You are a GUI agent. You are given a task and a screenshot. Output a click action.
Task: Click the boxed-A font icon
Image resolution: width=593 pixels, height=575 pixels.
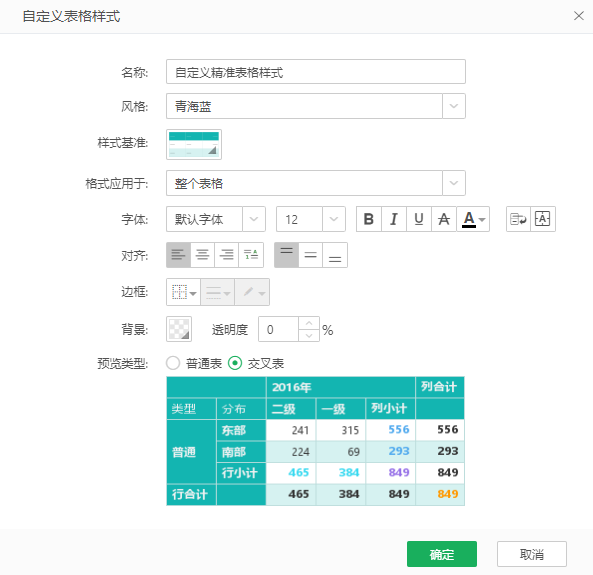(543, 219)
